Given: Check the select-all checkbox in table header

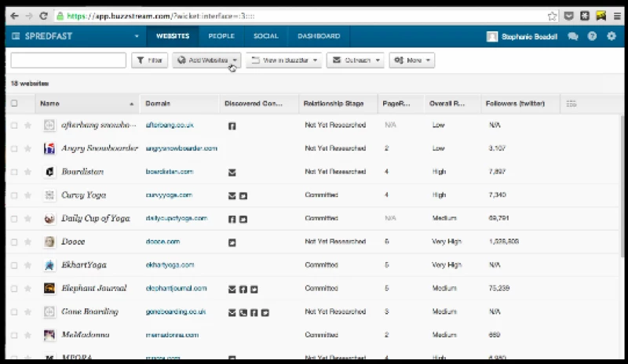Looking at the screenshot, I should pos(14,104).
